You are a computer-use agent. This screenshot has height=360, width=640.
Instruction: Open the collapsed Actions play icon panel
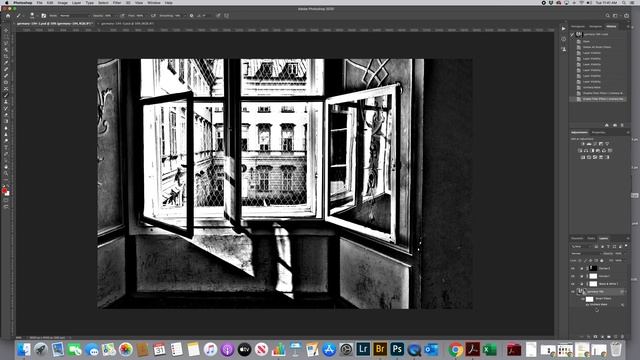click(x=564, y=29)
